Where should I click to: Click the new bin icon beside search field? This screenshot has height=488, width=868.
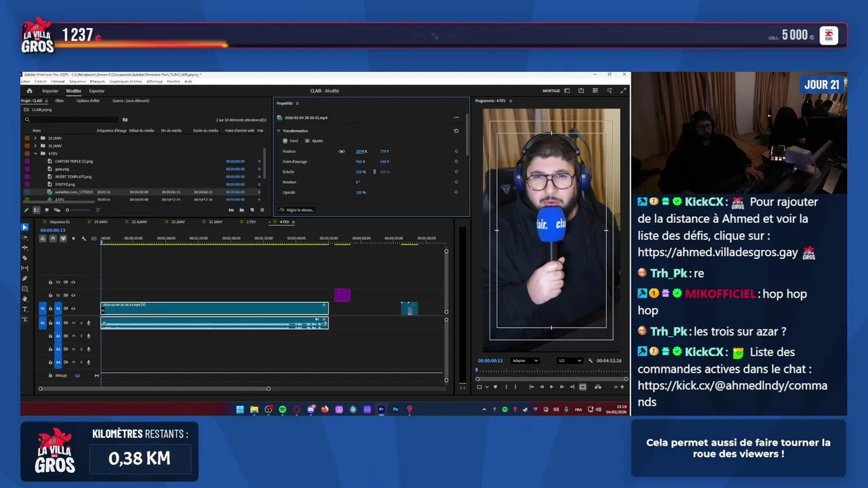[125, 119]
